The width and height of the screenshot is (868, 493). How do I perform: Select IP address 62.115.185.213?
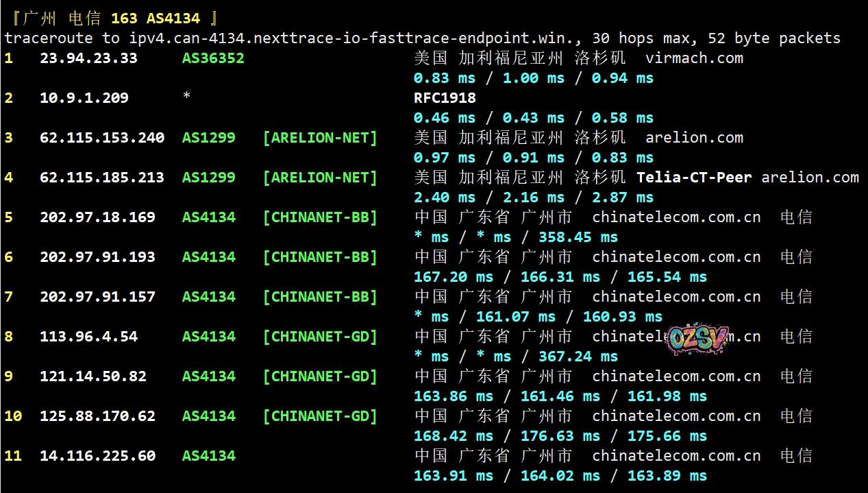coord(102,178)
